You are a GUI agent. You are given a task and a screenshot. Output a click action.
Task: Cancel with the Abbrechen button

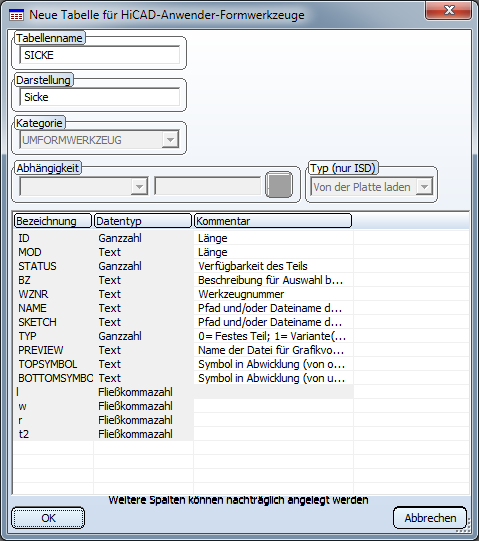(430, 518)
